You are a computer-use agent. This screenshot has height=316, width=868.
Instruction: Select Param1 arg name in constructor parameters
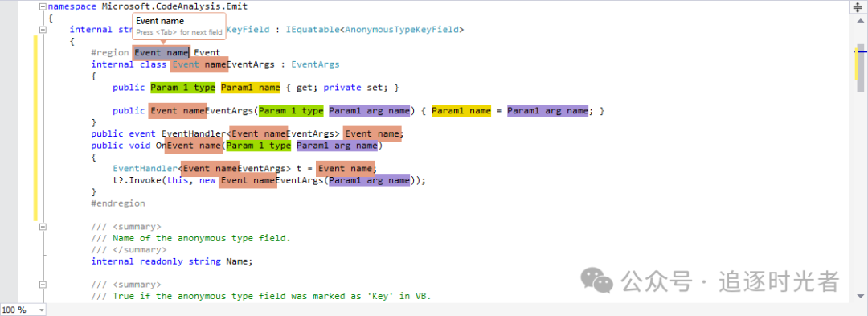tap(369, 111)
